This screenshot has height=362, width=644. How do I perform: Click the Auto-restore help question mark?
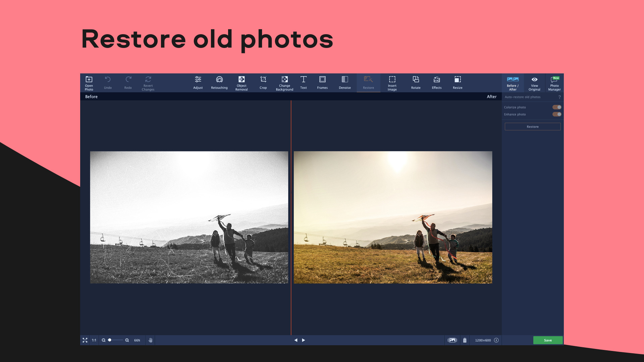click(x=559, y=97)
